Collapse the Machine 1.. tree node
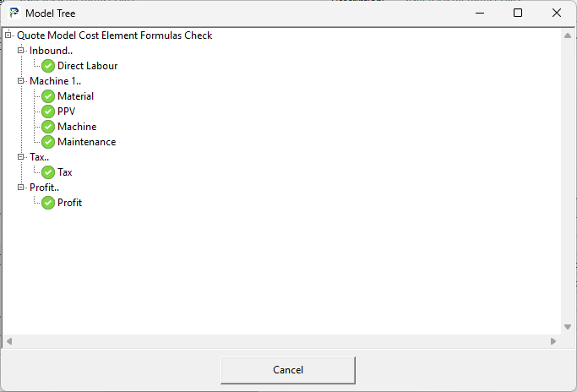The image size is (577, 392). 21,81
